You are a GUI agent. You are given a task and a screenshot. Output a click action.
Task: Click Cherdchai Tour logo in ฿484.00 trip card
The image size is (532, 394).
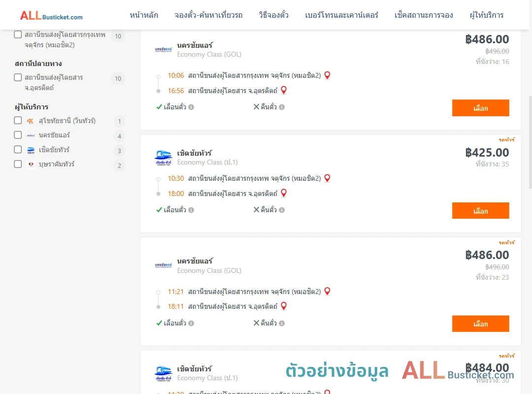point(163,374)
